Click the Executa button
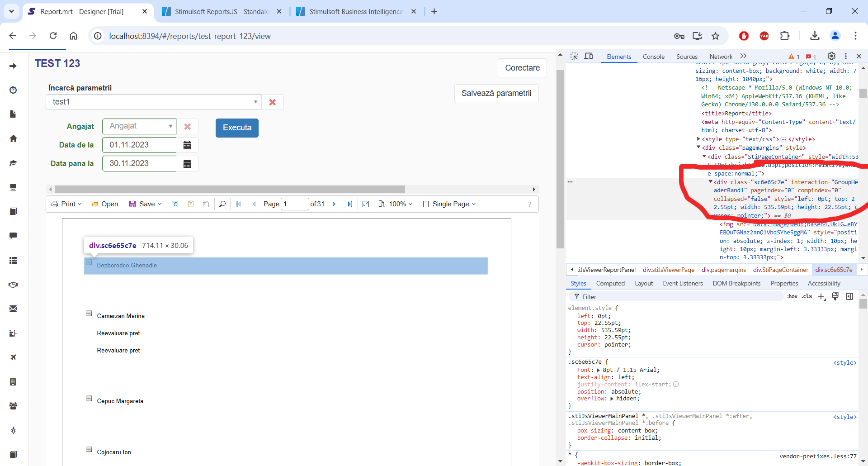 (x=237, y=128)
